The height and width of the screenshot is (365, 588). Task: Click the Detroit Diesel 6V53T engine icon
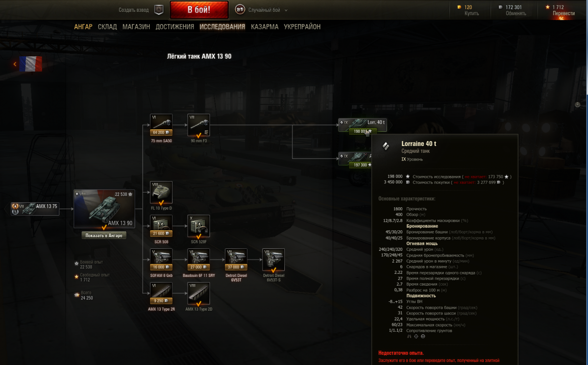(236, 256)
